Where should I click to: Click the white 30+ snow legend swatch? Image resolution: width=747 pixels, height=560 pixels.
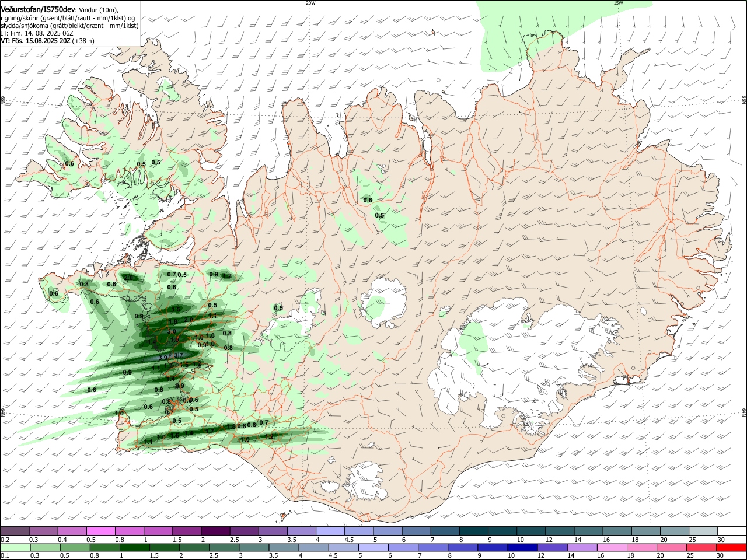pyautogui.click(x=732, y=531)
